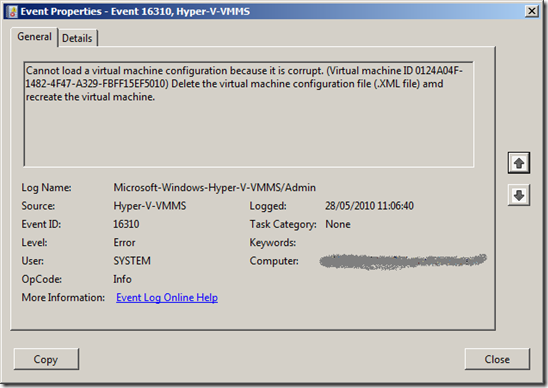The image size is (548, 388).
Task: Click the Computer: label
Action: click(x=274, y=261)
